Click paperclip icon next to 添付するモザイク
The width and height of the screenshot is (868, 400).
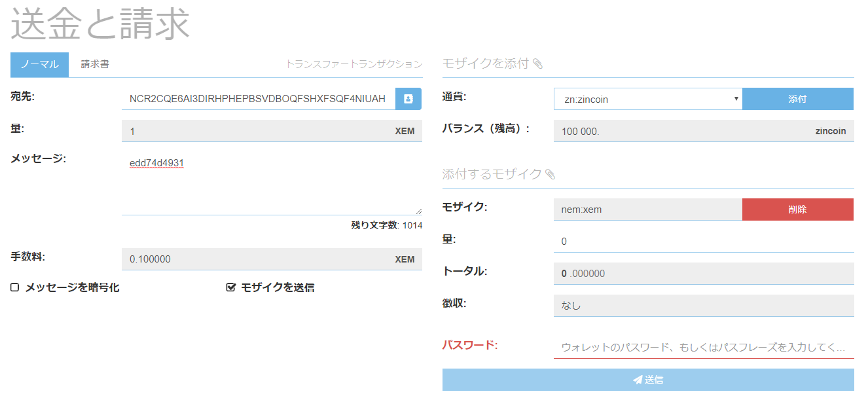point(550,174)
